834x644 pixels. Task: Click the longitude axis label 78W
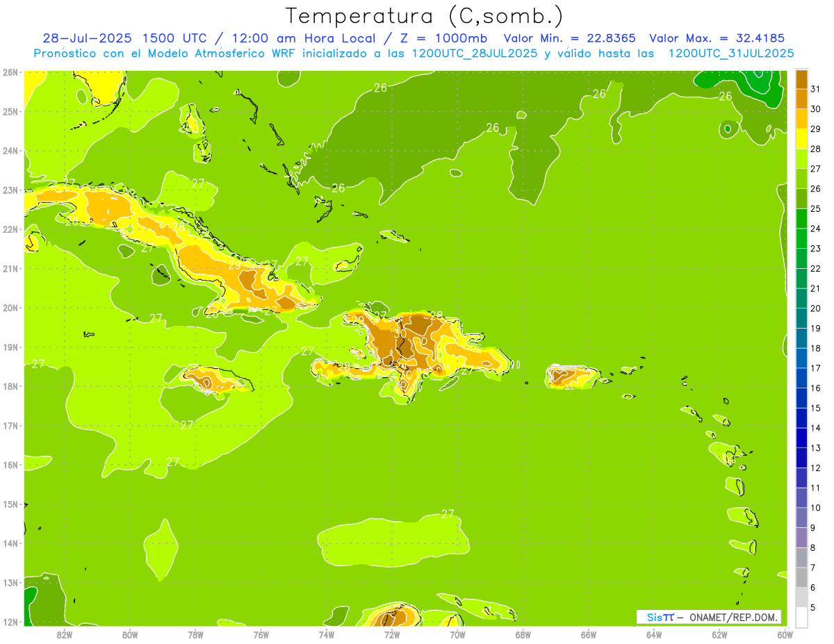[x=195, y=634]
